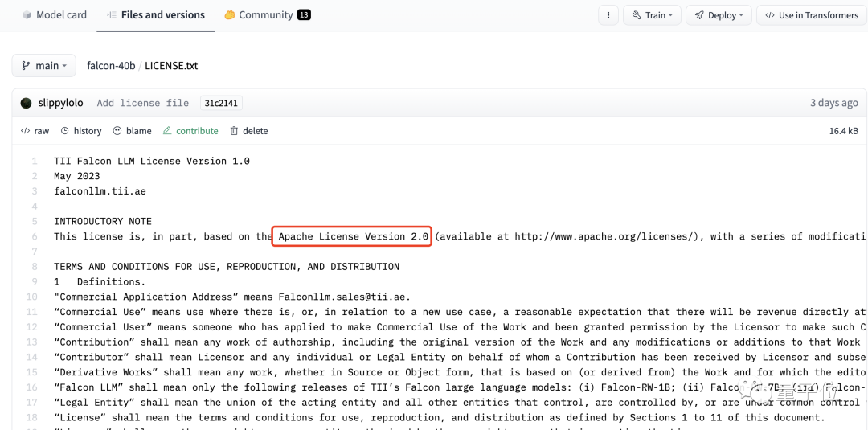The height and width of the screenshot is (430, 868).
Task: Open commit hash 31c2141
Action: point(221,103)
